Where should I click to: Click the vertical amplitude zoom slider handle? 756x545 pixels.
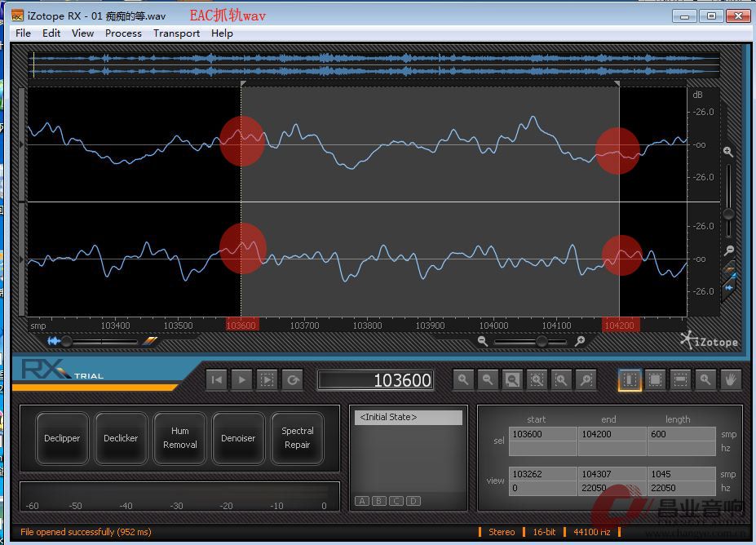728,214
